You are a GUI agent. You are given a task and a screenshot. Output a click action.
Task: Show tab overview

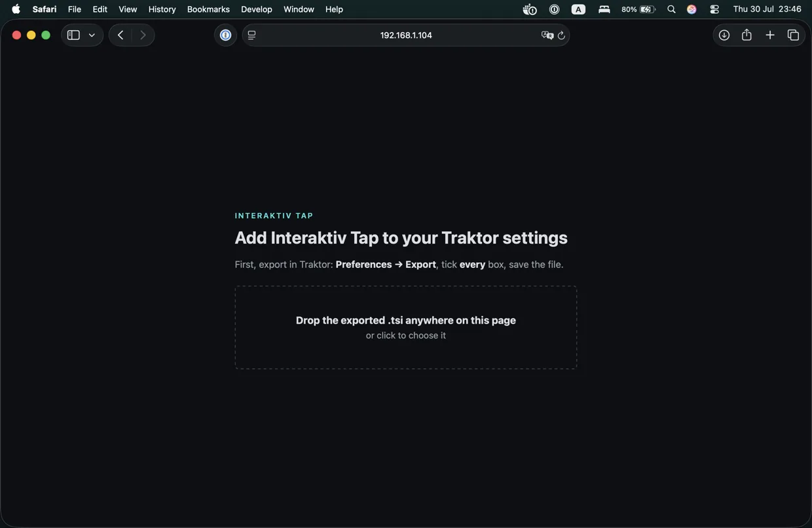pos(793,35)
